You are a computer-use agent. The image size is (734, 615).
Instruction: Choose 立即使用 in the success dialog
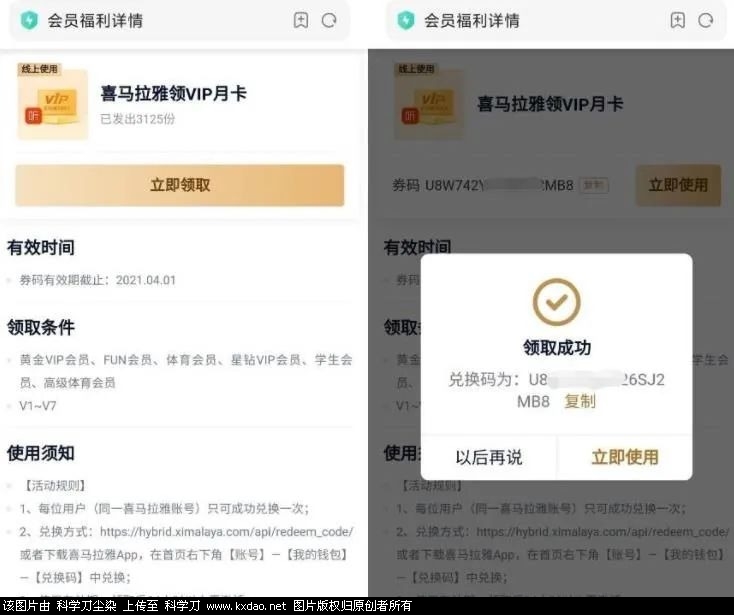[625, 457]
